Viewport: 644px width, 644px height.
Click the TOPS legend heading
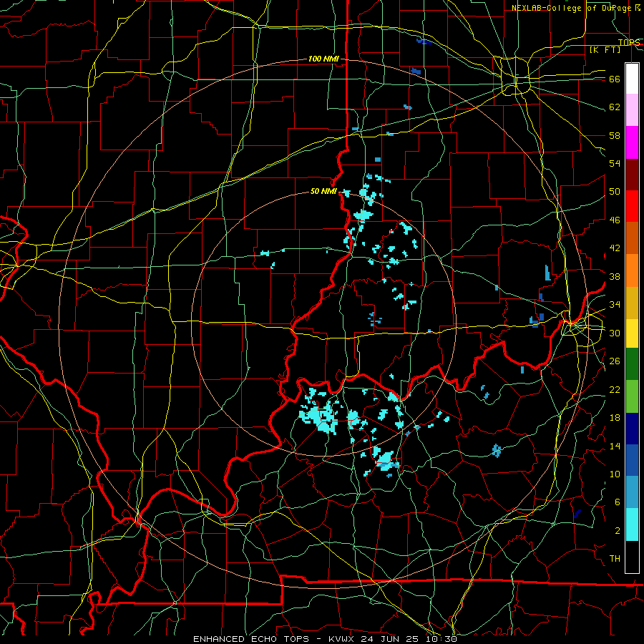pos(629,42)
